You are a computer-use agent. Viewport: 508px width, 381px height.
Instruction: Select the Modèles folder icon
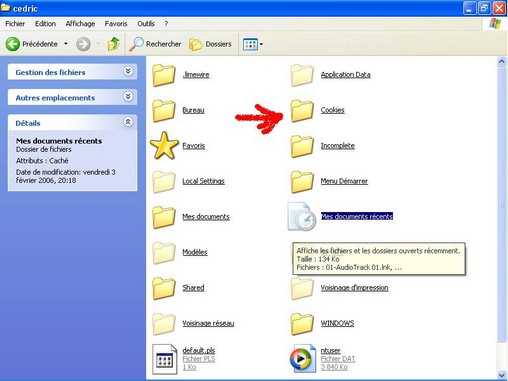pos(164,253)
